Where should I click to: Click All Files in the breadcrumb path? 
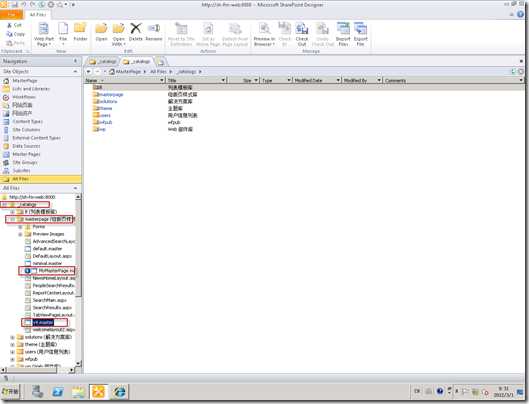coord(159,72)
